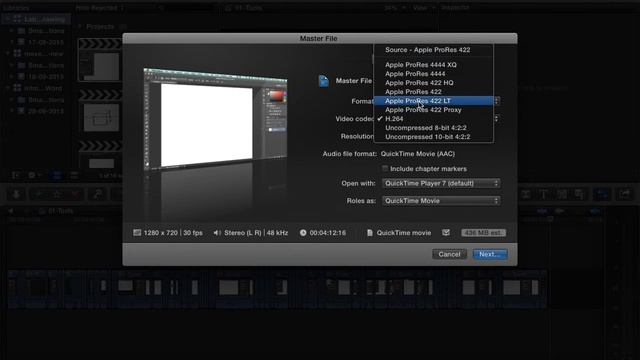The image size is (640, 360).
Task: Click file icon beside QuickTime movie
Action: [x=370, y=233]
